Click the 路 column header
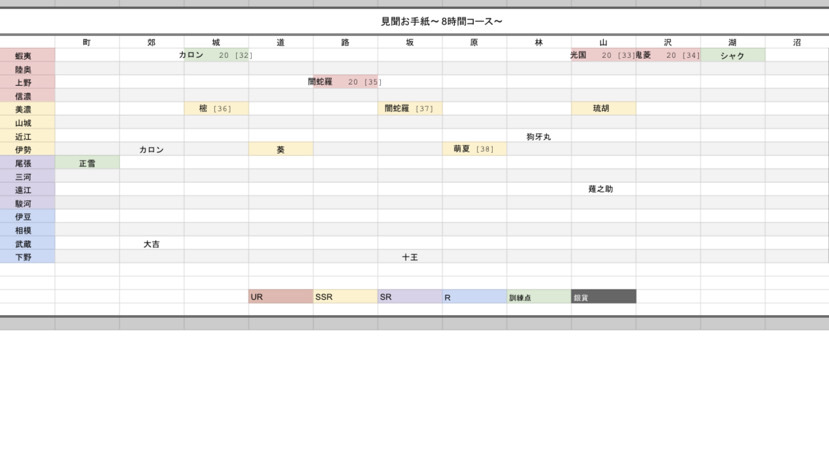The width and height of the screenshot is (829, 466). pos(345,42)
